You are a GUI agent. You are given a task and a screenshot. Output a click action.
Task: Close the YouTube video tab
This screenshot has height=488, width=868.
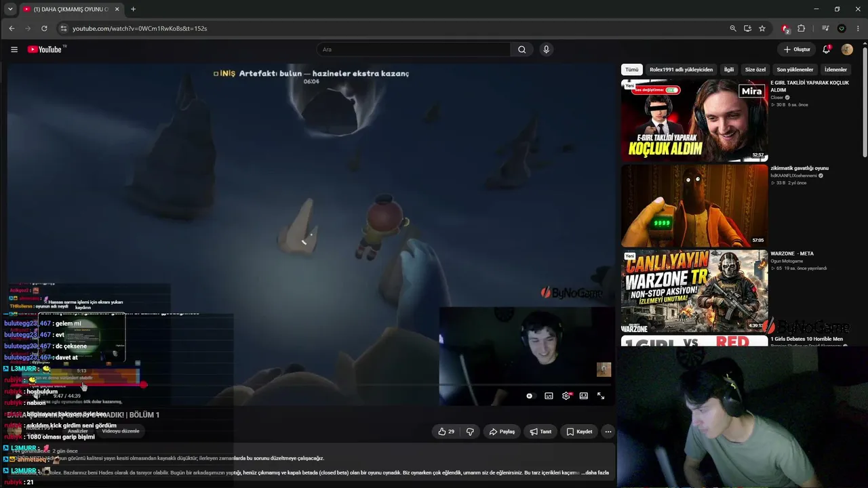(117, 9)
